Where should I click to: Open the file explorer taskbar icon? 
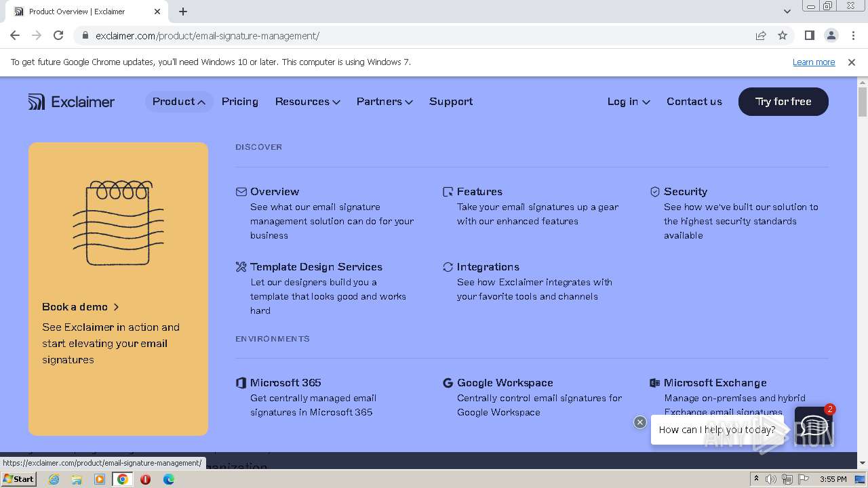click(77, 479)
